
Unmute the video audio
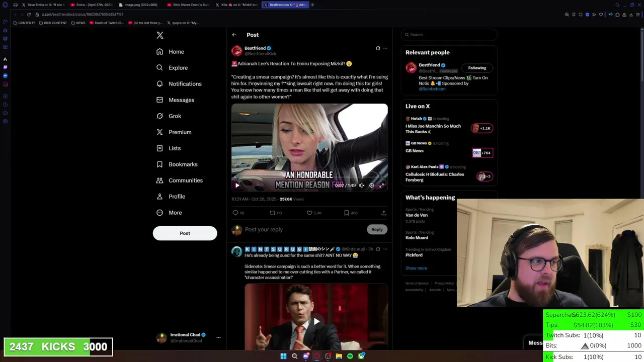pos(361,186)
